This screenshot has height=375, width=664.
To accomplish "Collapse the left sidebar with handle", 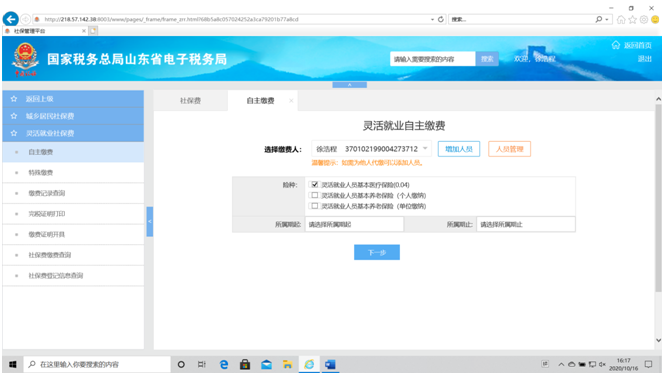I will [149, 221].
